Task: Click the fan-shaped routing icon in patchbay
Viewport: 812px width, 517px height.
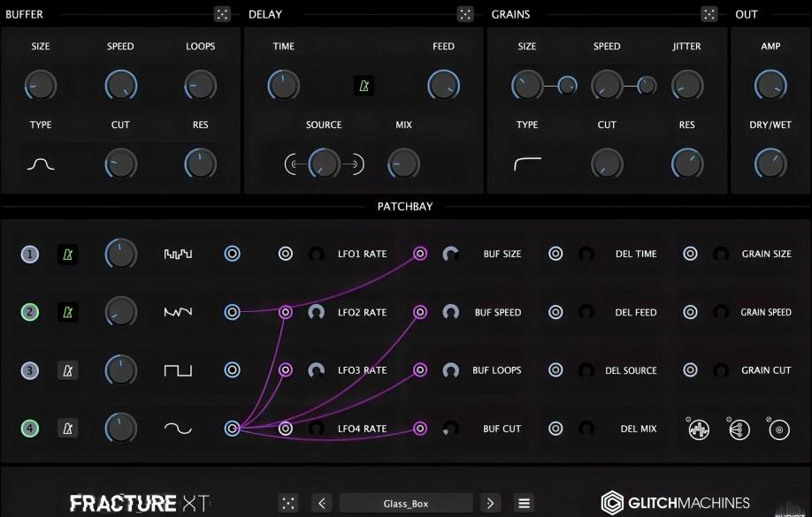Action: point(739,430)
